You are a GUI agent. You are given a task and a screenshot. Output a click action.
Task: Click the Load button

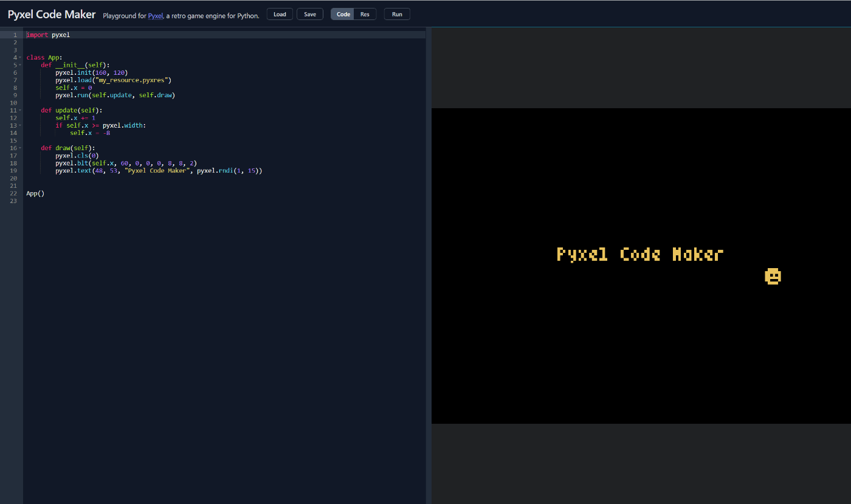pyautogui.click(x=280, y=14)
